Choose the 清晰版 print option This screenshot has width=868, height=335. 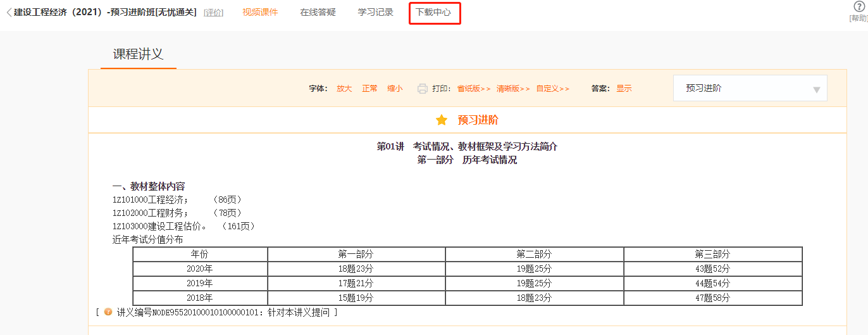pyautogui.click(x=513, y=89)
